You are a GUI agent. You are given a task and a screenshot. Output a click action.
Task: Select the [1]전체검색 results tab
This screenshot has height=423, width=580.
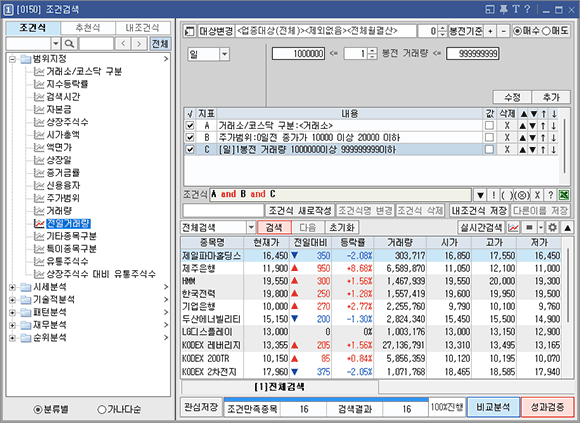pos(280,387)
